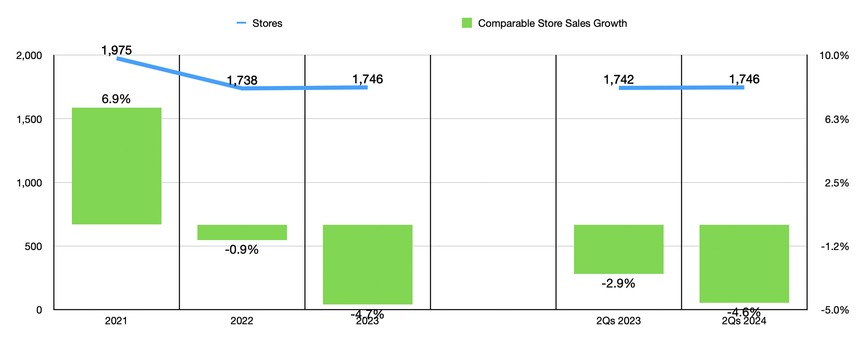
Task: Click the green Comparable Store Sales legend swatch
Action: 467,23
